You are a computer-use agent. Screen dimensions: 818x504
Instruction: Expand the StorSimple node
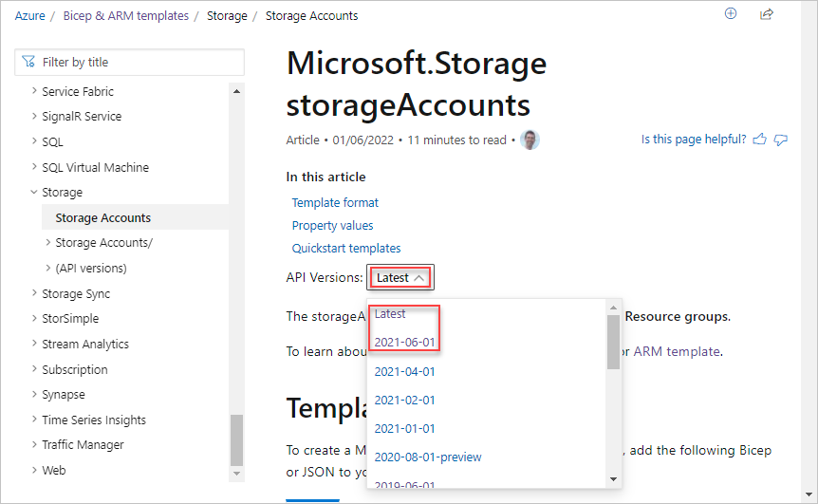click(x=34, y=318)
